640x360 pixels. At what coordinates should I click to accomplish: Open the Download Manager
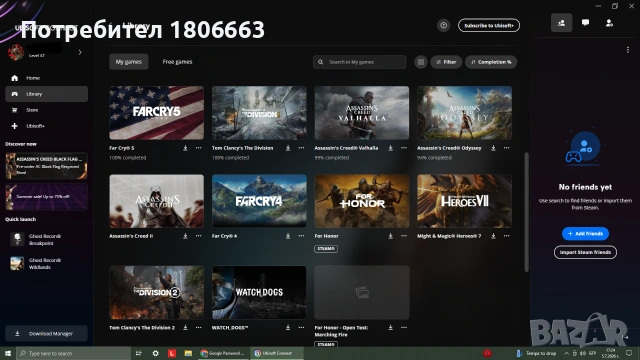pos(47,333)
